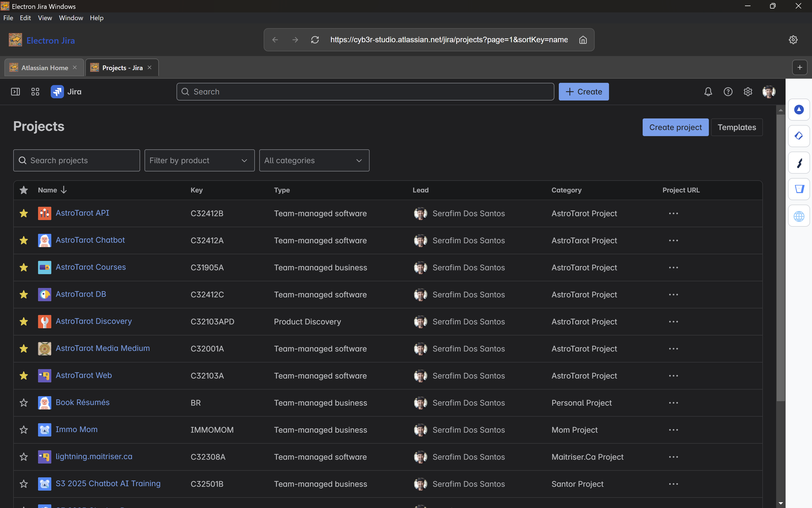The width and height of the screenshot is (812, 508).
Task: Click the AstroTarot DB project avatar
Action: pos(45,295)
